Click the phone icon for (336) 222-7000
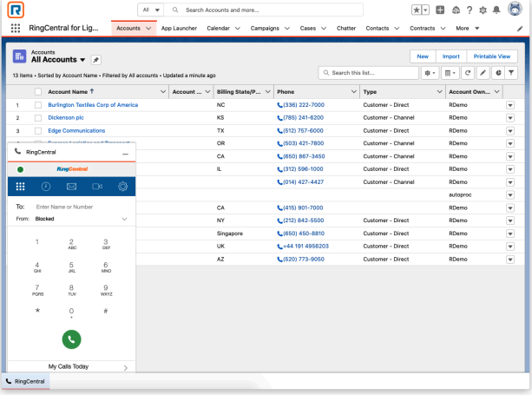 (279, 105)
